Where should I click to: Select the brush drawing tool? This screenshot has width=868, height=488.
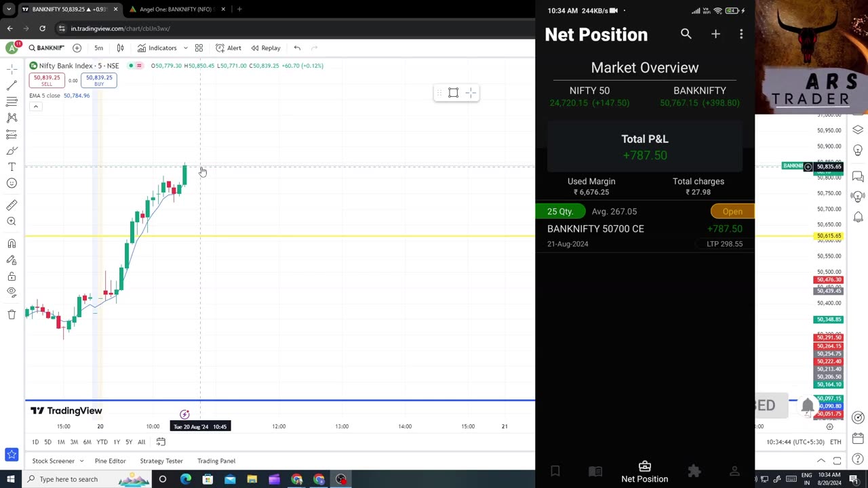point(12,150)
